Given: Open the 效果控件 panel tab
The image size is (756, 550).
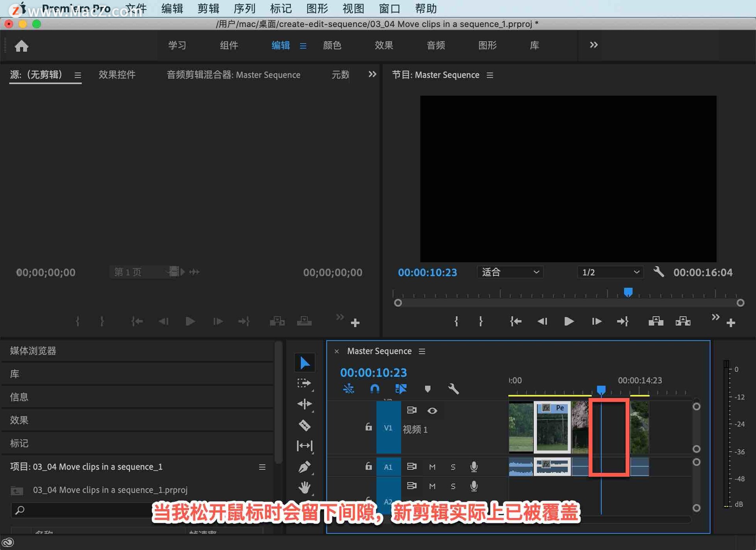Looking at the screenshot, I should tap(117, 75).
